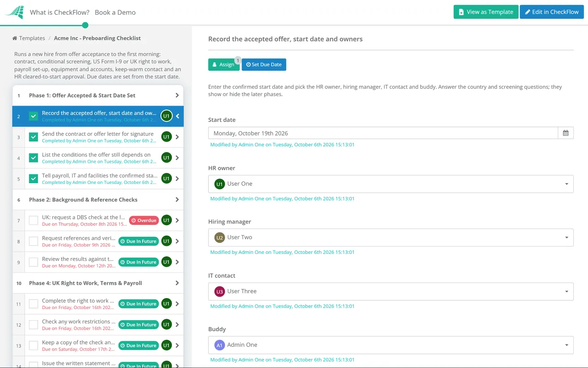The height and width of the screenshot is (368, 588).
Task: Open the Buddy dropdown showing Admin One
Action: (x=391, y=345)
